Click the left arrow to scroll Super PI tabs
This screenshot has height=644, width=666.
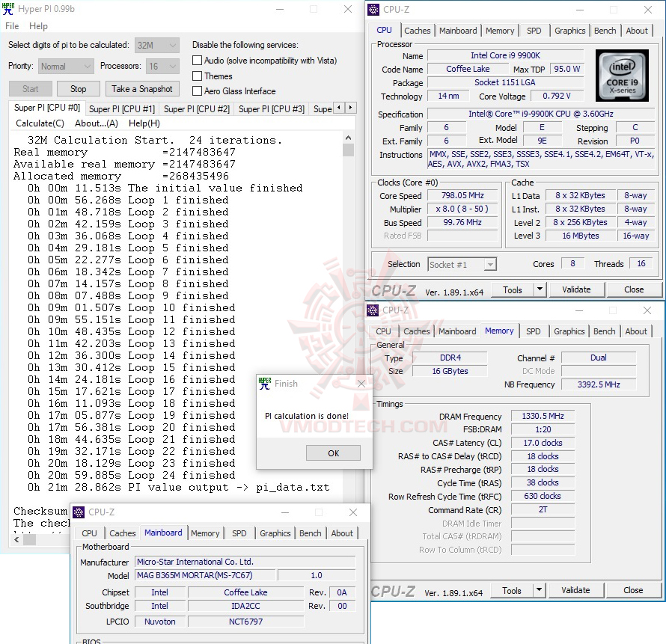click(338, 108)
